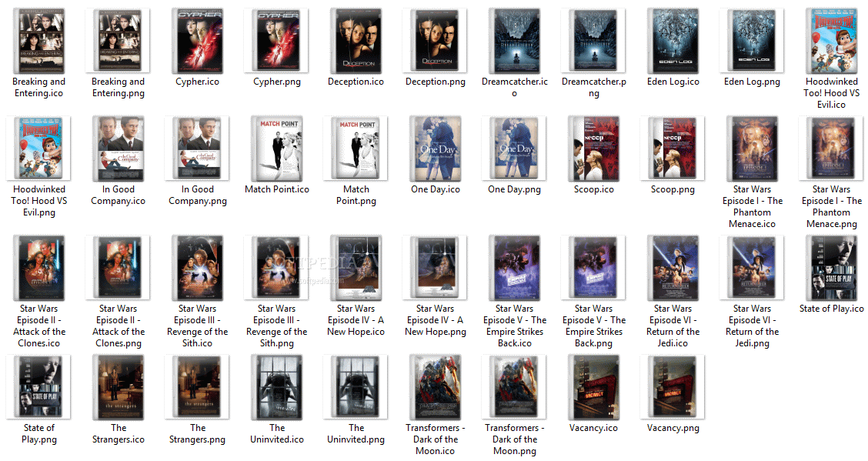Select Revenge of the Sith.ico icon
The image size is (868, 461).
click(197, 268)
